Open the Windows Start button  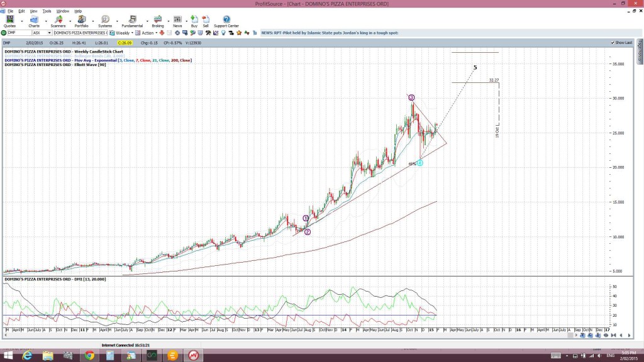pyautogui.click(x=8, y=355)
